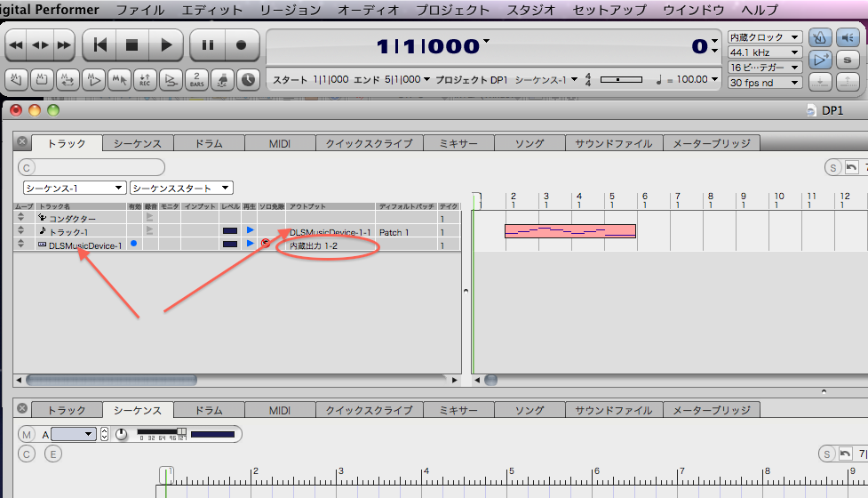
Task: Switch to upper MIDI tab
Action: 280,143
